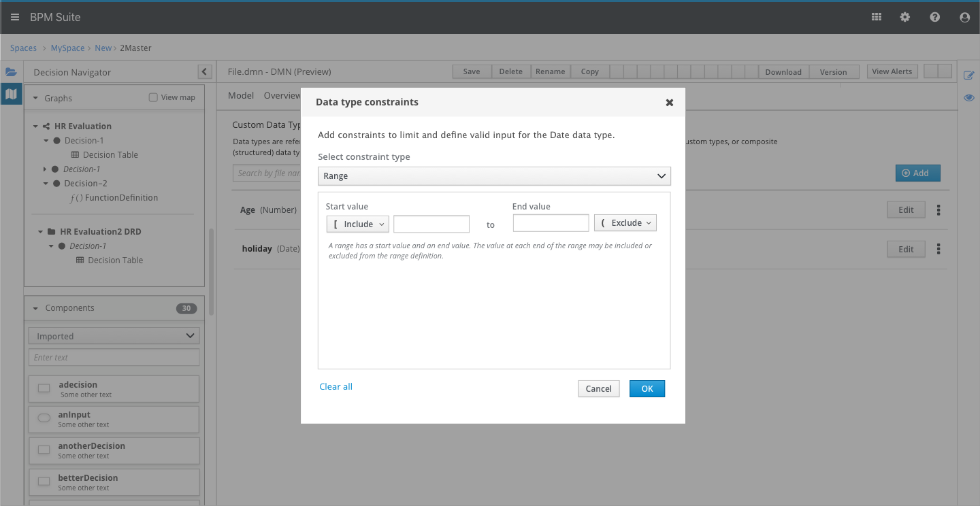Viewport: 980px width, 506px height.
Task: Switch to the Model tab
Action: coord(241,96)
